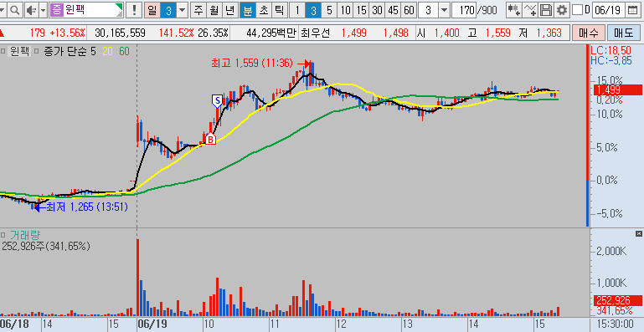Click the date field showing 06/19
The width and height of the screenshot is (644, 332).
coord(609,10)
